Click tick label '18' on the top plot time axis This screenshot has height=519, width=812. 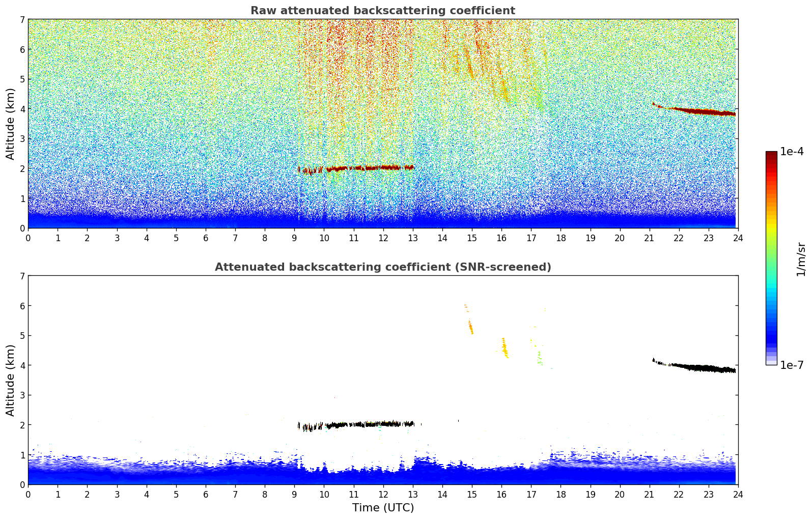561,238
